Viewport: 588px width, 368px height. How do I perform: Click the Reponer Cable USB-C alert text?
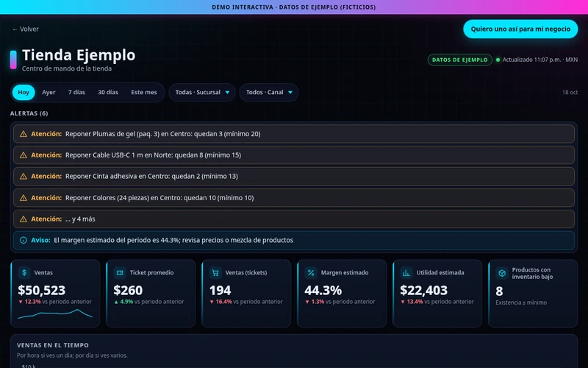pos(153,155)
